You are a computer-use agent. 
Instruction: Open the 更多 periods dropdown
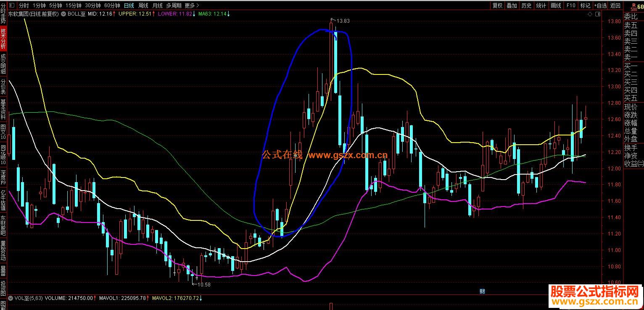[192, 5]
